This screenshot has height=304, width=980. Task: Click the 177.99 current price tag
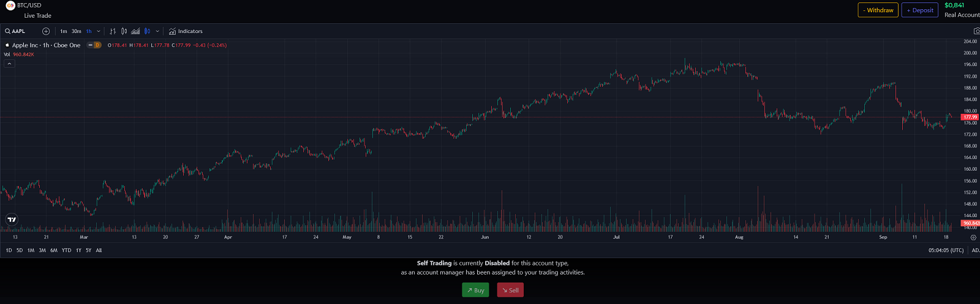click(970, 117)
